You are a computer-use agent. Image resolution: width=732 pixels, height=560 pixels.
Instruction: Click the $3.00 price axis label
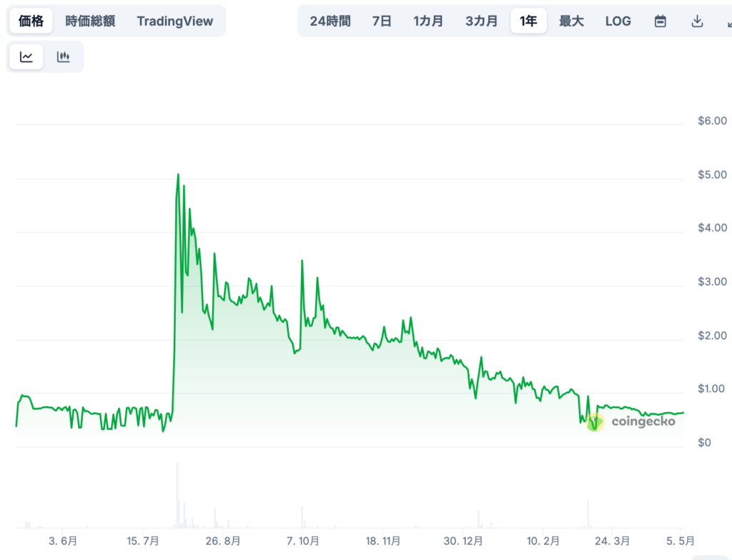tap(712, 281)
